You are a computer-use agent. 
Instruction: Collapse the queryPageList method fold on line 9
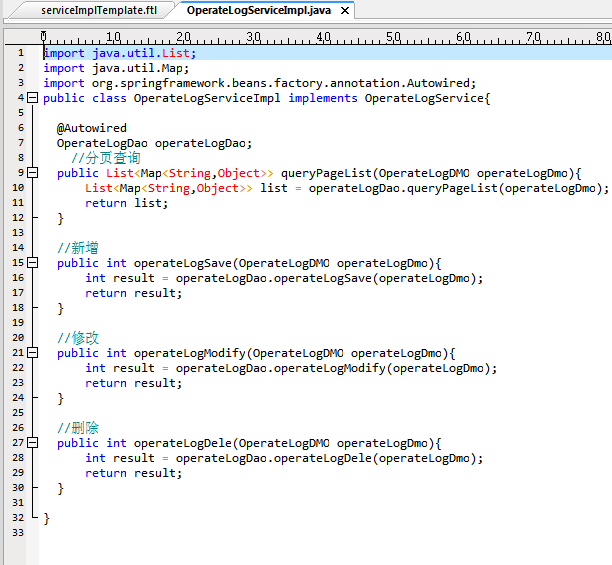tap(33, 172)
